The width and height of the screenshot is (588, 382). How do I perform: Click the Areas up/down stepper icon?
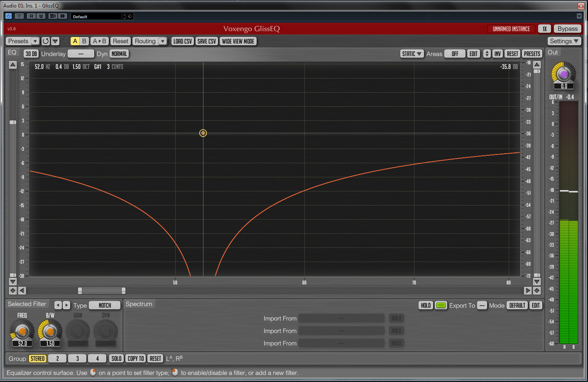click(x=487, y=54)
